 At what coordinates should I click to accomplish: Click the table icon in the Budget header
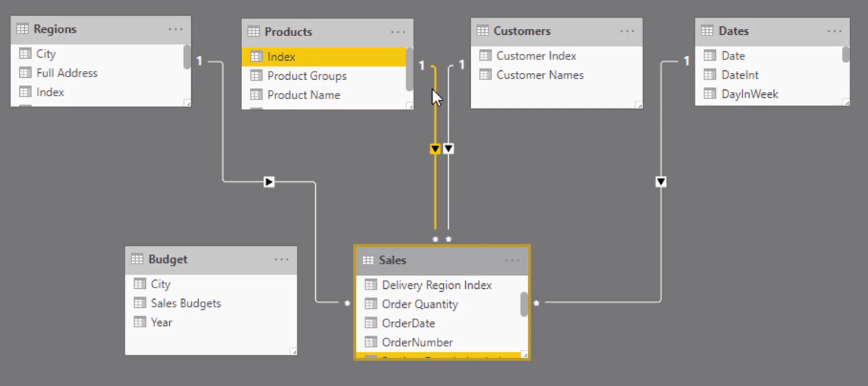coord(137,259)
